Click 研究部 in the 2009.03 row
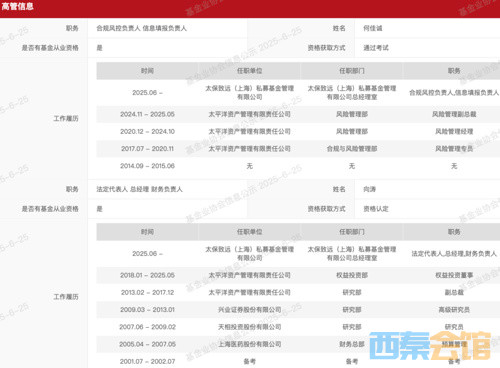This screenshot has width=500, height=368. [352, 310]
